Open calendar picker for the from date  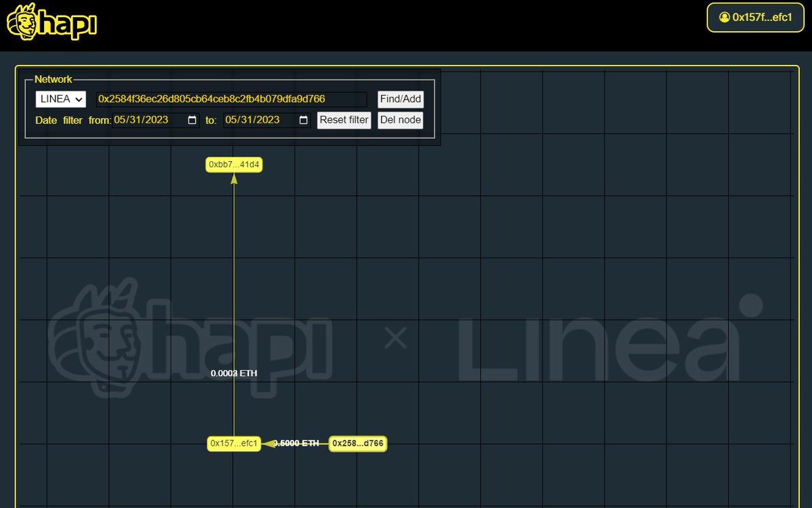point(192,120)
